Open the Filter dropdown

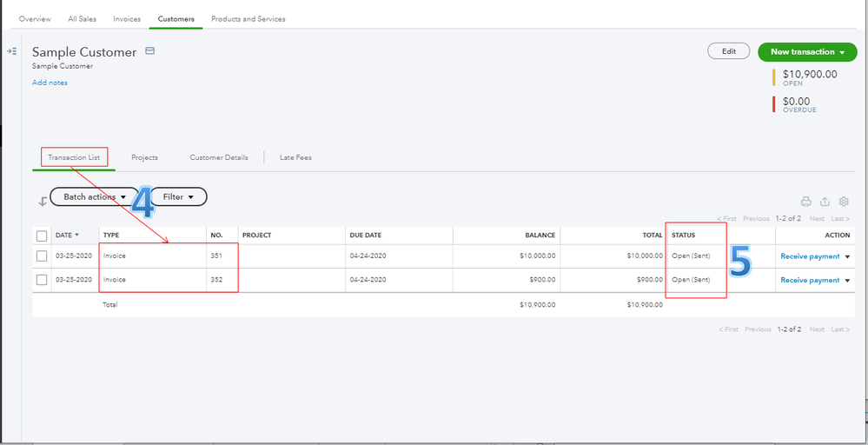coord(179,197)
